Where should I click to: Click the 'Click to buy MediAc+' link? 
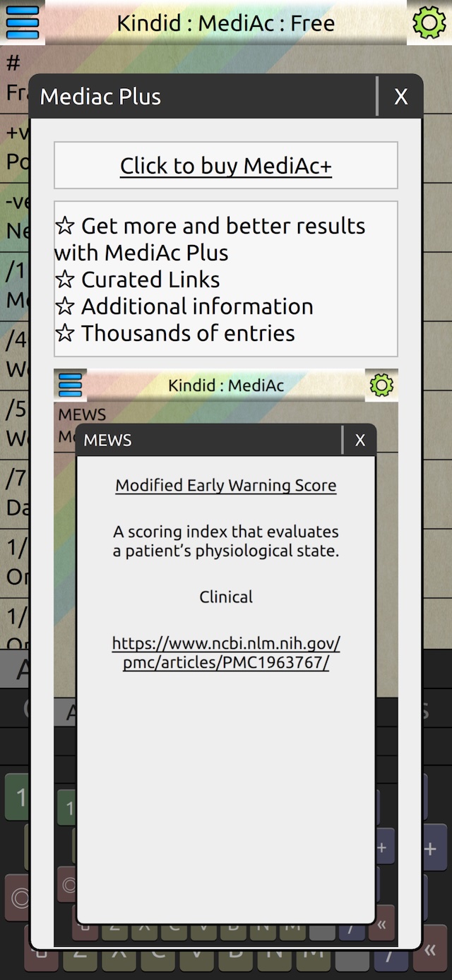(226, 166)
